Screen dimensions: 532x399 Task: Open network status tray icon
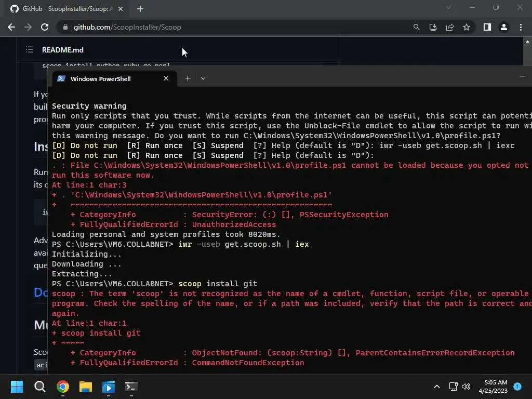453,387
